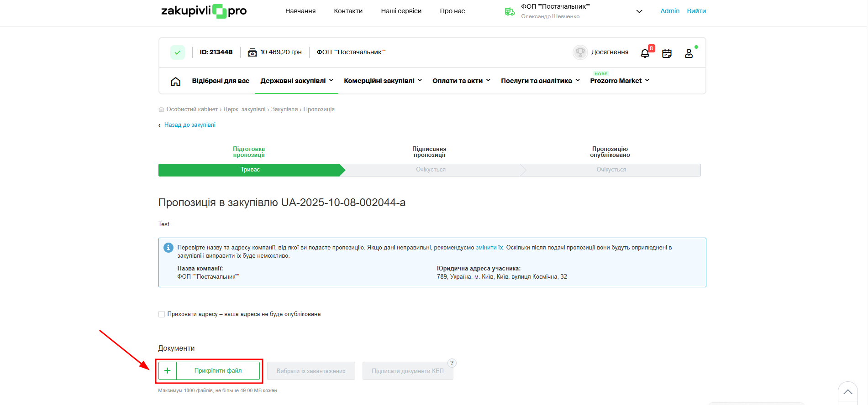Open the Відібрані для вас tab
Image resolution: width=868 pixels, height=405 pixels.
coord(221,81)
